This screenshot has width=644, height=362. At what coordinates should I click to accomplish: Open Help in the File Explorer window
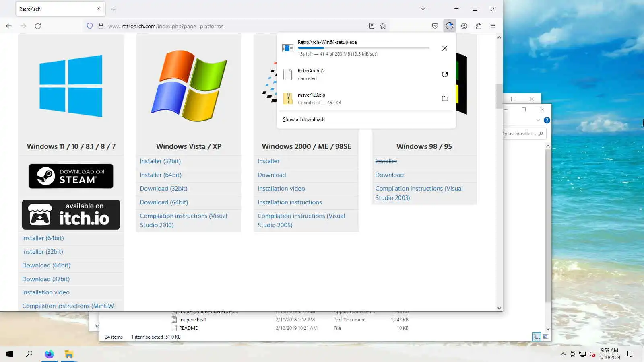tap(547, 120)
